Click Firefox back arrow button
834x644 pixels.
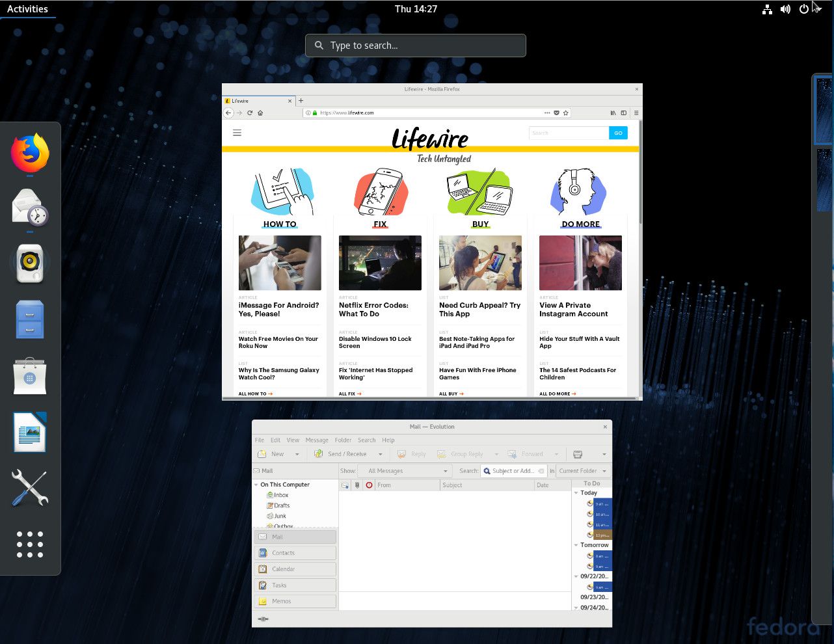(x=228, y=113)
